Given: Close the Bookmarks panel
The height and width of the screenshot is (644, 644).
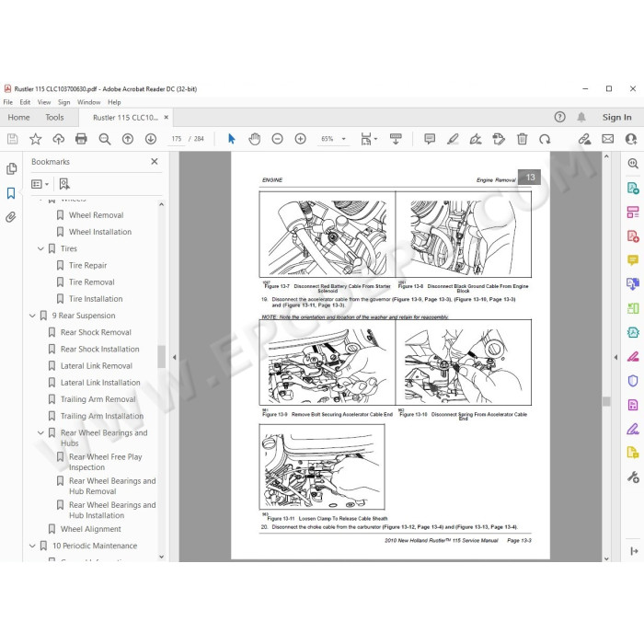Looking at the screenshot, I should 154,161.
